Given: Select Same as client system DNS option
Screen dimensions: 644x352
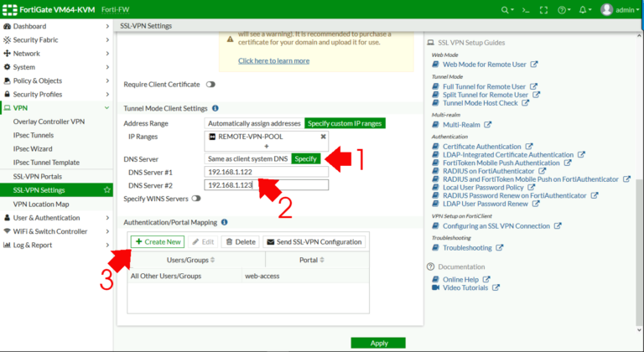Looking at the screenshot, I should 247,158.
